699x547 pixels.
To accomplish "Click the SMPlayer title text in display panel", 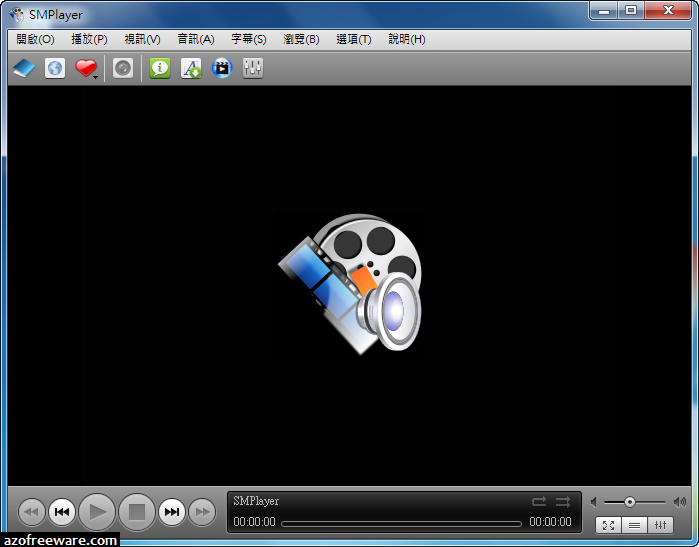I will pos(256,501).
